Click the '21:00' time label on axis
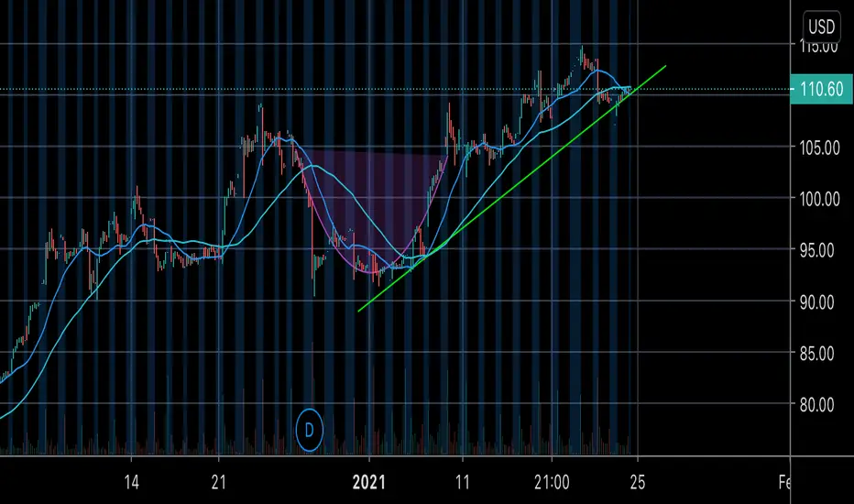Image resolution: width=854 pixels, height=504 pixels. (552, 482)
